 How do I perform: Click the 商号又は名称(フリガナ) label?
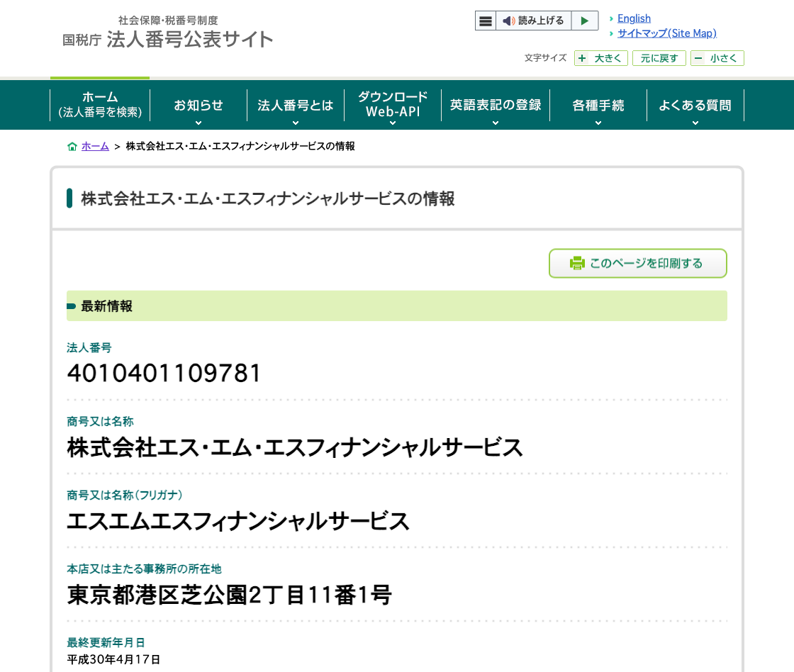(125, 495)
